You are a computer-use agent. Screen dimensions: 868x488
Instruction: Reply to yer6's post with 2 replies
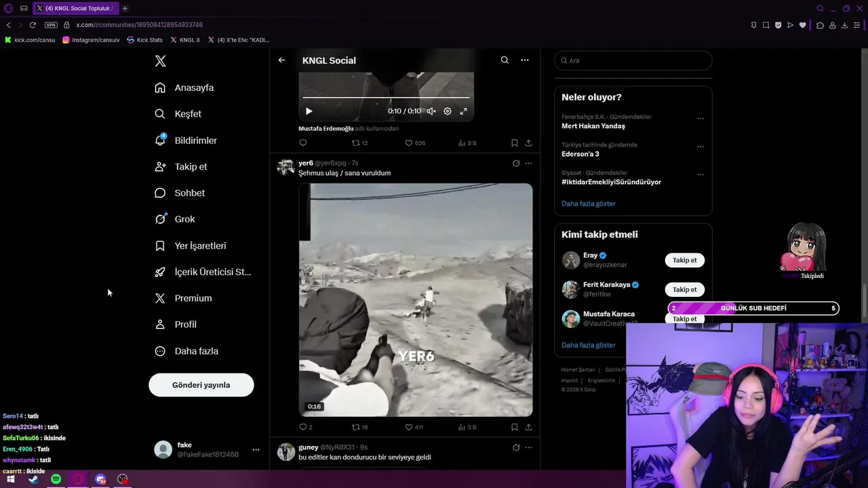[306, 427]
